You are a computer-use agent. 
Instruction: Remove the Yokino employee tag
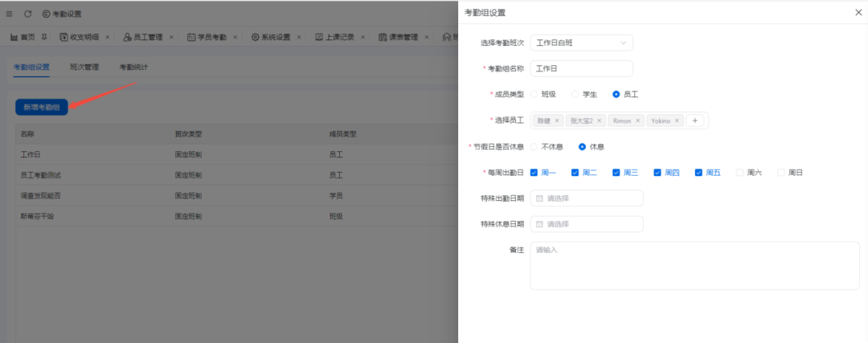[x=678, y=120]
